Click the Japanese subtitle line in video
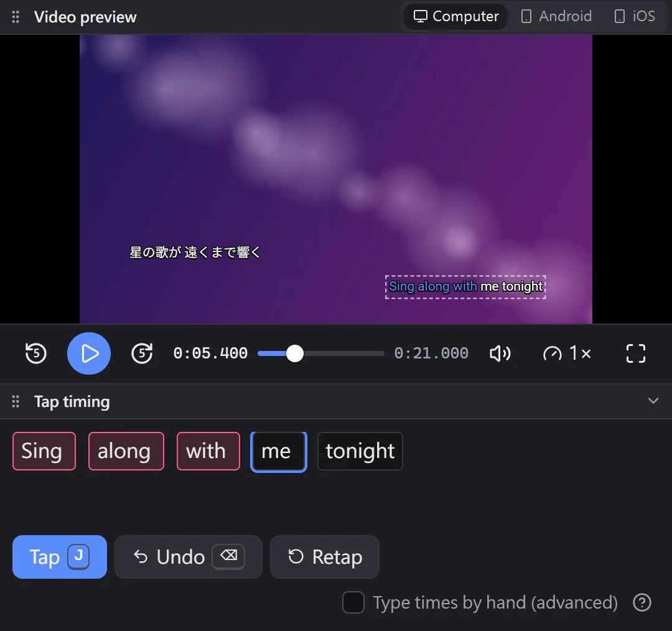 [x=195, y=253]
